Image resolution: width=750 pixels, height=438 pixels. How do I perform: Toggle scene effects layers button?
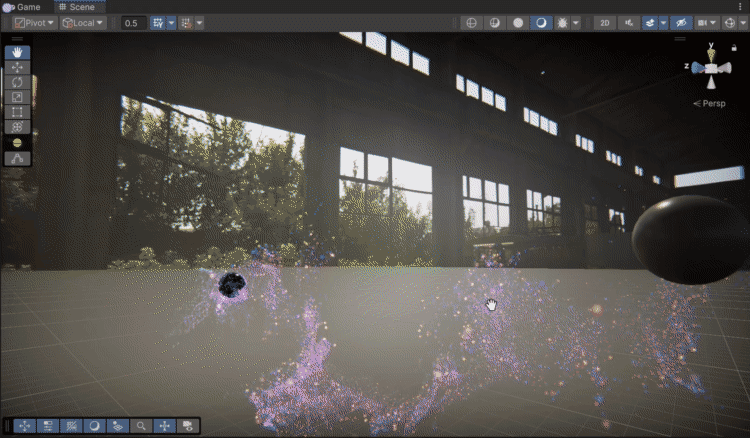point(650,22)
